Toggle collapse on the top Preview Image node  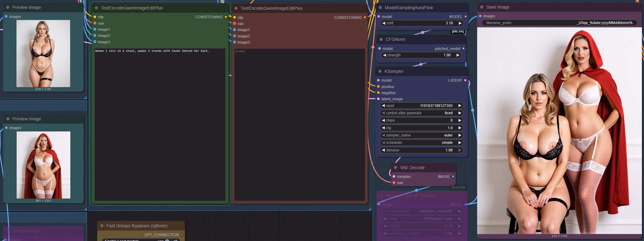(x=8, y=7)
